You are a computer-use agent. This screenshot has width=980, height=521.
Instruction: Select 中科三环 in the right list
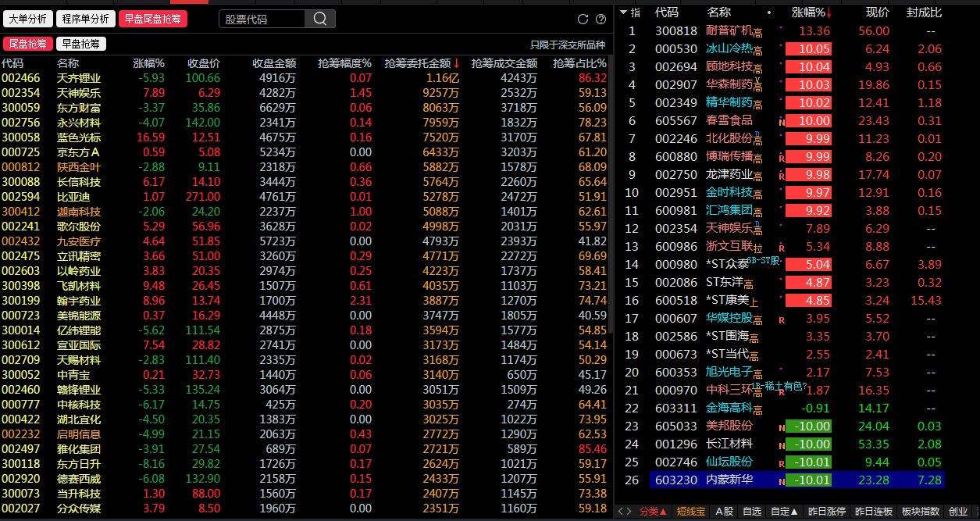[729, 391]
